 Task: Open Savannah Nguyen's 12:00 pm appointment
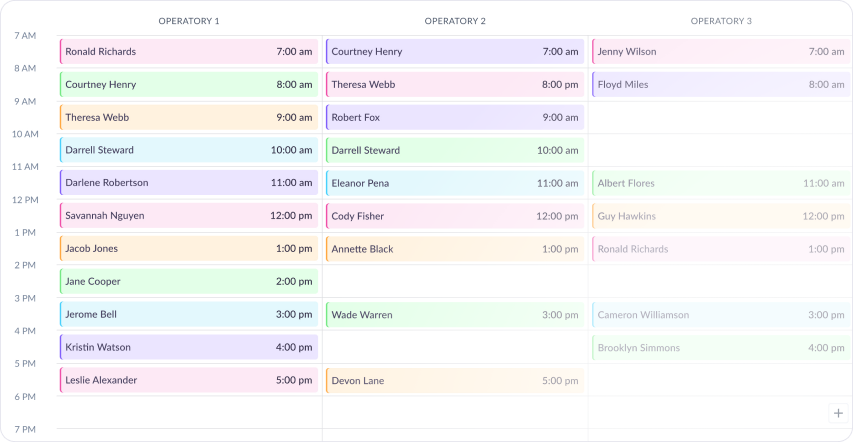tap(188, 216)
